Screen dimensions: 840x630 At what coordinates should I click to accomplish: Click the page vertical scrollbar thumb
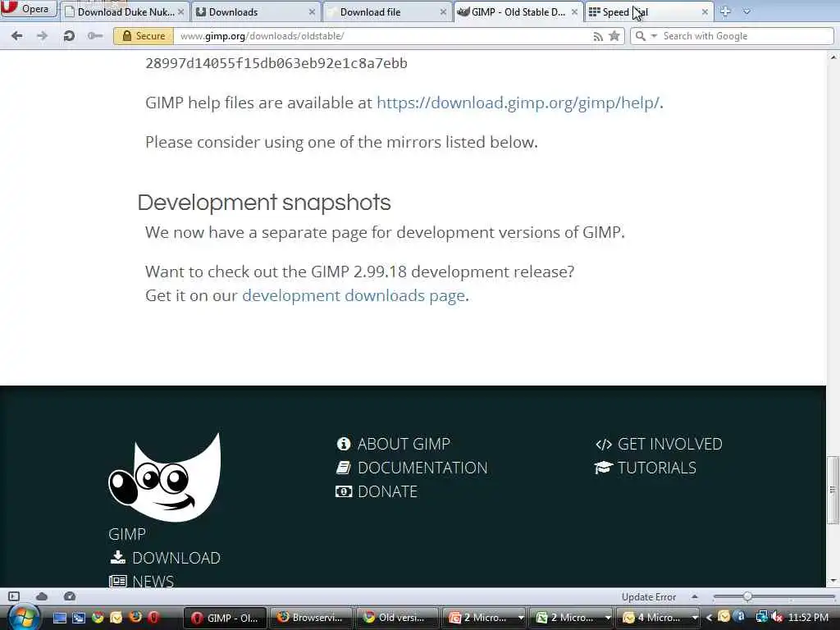click(833, 490)
